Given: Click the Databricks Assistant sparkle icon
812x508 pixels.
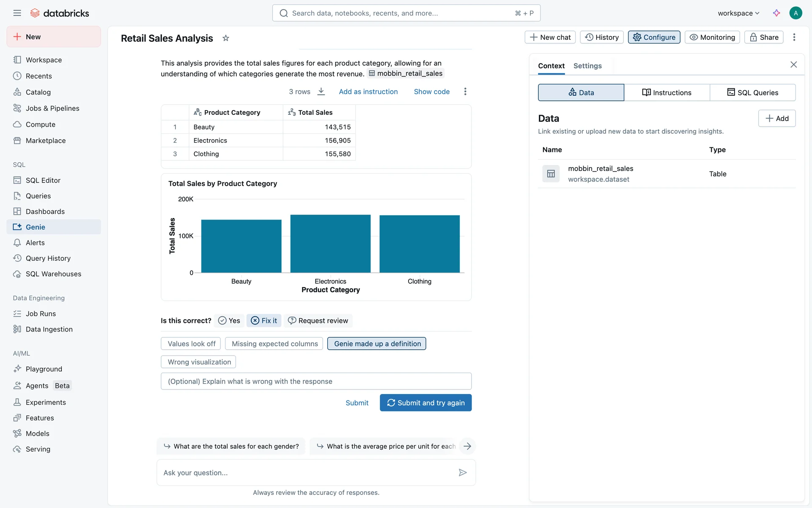Looking at the screenshot, I should pyautogui.click(x=776, y=13).
